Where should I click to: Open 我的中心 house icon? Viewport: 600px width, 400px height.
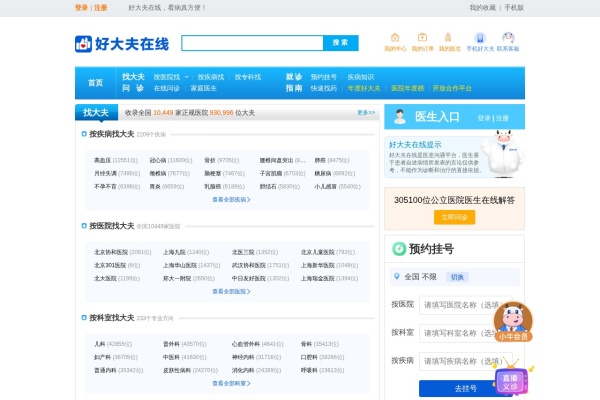(395, 38)
